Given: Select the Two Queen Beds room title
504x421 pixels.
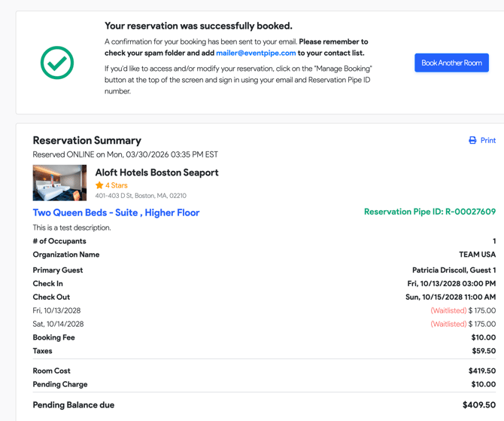Looking at the screenshot, I should [x=116, y=212].
